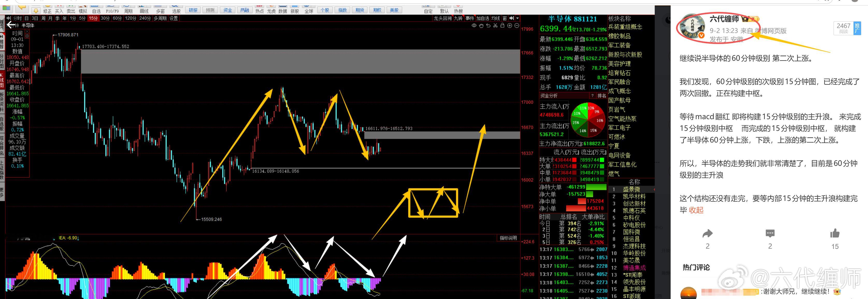868x299 pixels.
Task: Open the 研报 research reports button
Action: [193, 10]
